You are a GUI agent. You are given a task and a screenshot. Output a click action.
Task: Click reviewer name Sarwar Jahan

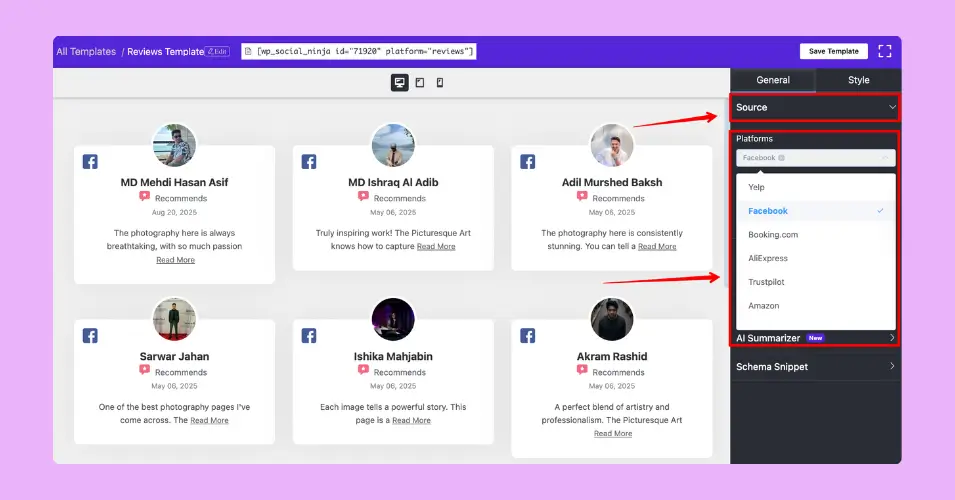click(x=174, y=356)
